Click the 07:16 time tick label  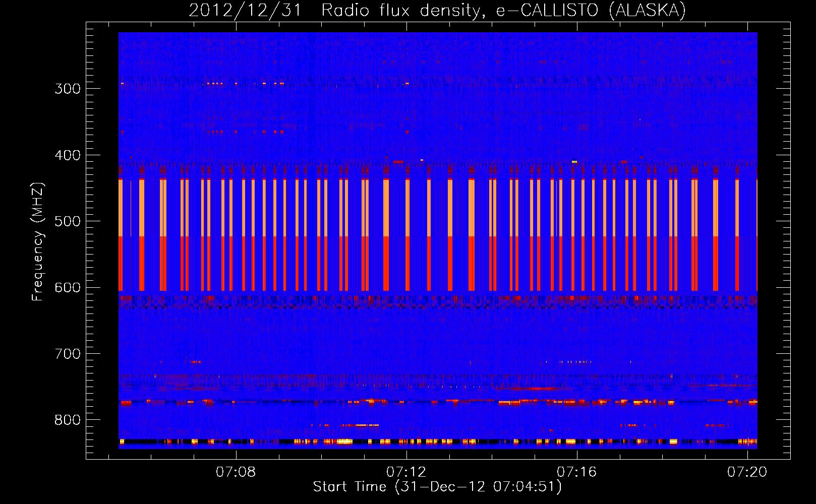coord(576,472)
